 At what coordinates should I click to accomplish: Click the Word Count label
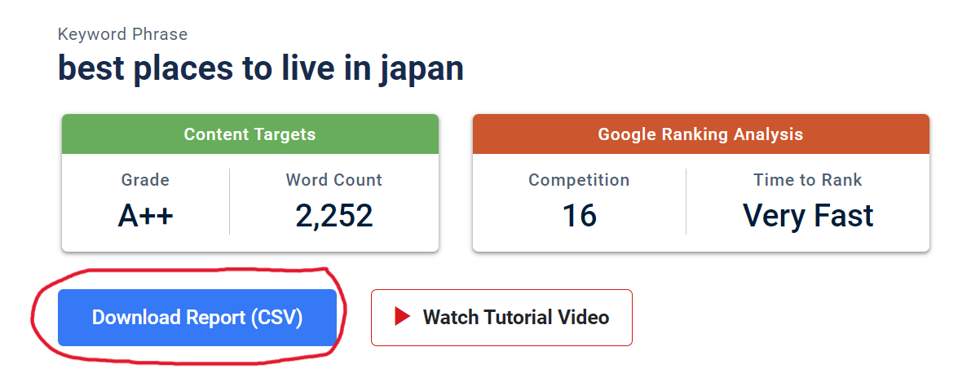333,180
